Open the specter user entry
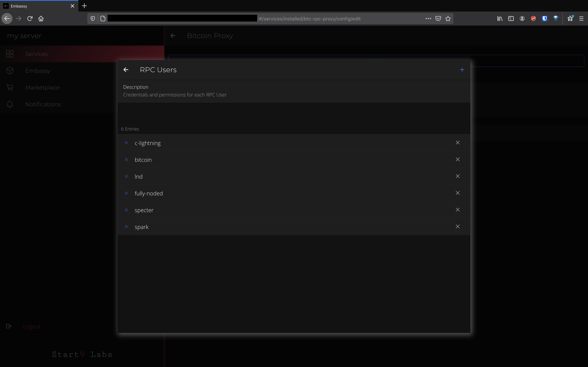 coord(144,210)
